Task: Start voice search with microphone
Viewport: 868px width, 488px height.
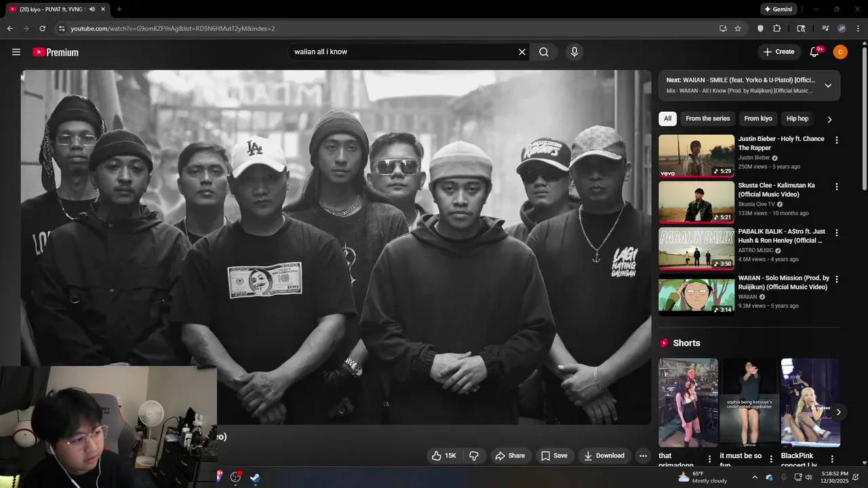Action: [x=574, y=52]
